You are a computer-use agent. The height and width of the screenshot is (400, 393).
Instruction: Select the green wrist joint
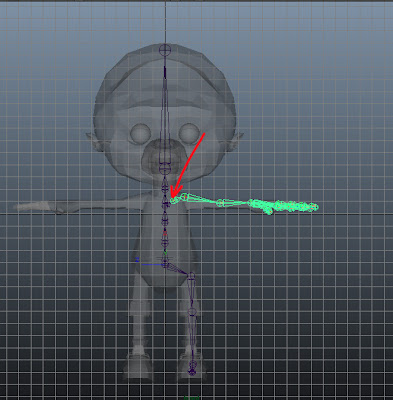point(251,202)
